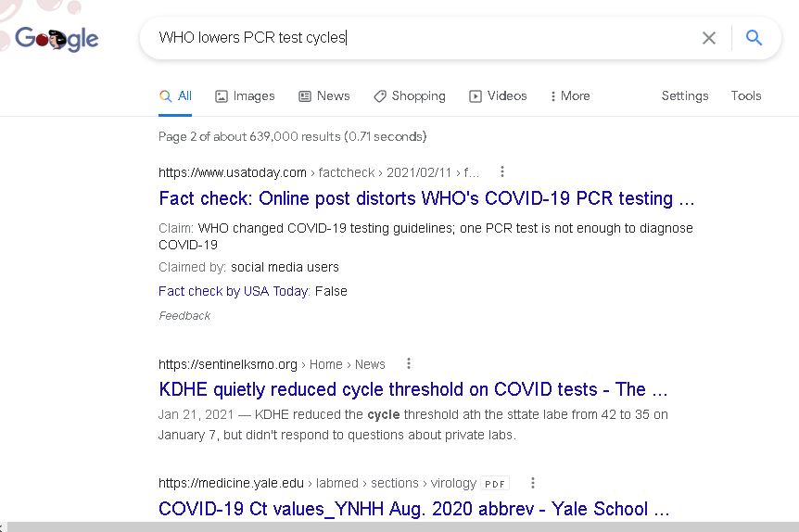Screen dimensions: 799x532
Task: Click the usatoday.com URL breadcrumb
Action: click(x=319, y=172)
